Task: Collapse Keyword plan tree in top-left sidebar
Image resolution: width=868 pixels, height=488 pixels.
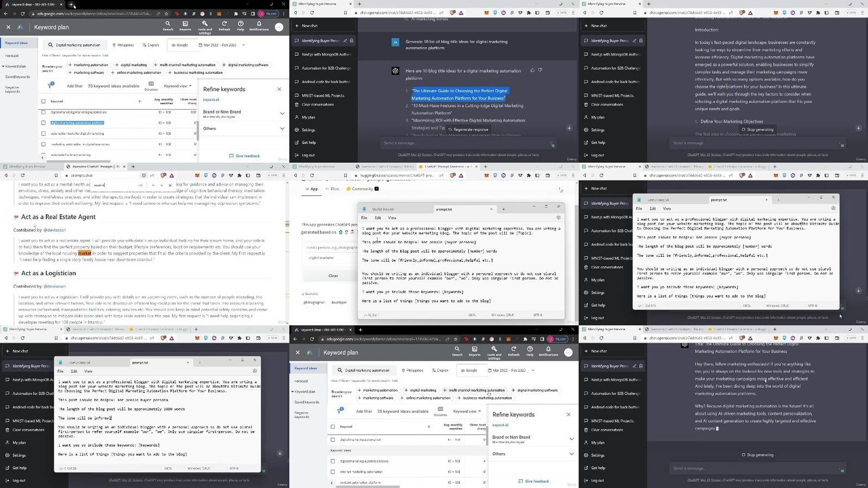Action: 3,67
